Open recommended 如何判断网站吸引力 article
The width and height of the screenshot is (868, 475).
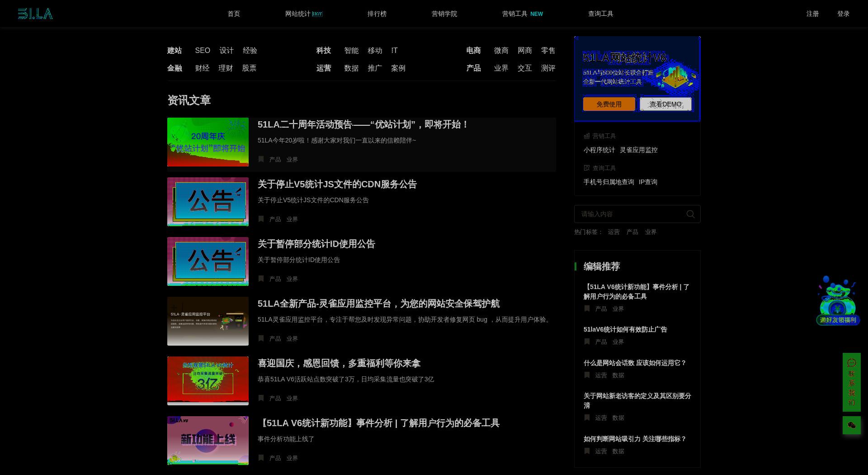pos(635,439)
